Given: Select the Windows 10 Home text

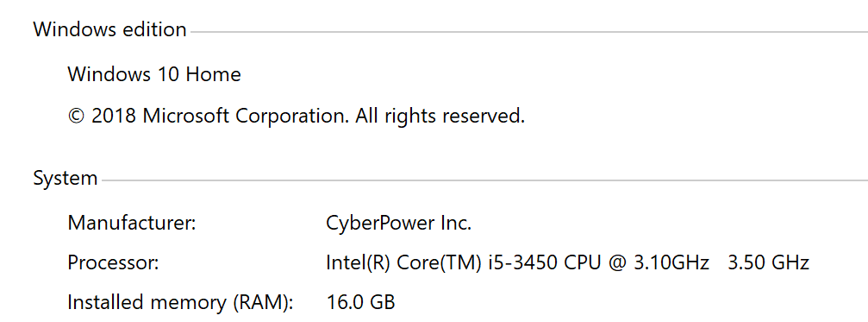Looking at the screenshot, I should click(x=154, y=73).
